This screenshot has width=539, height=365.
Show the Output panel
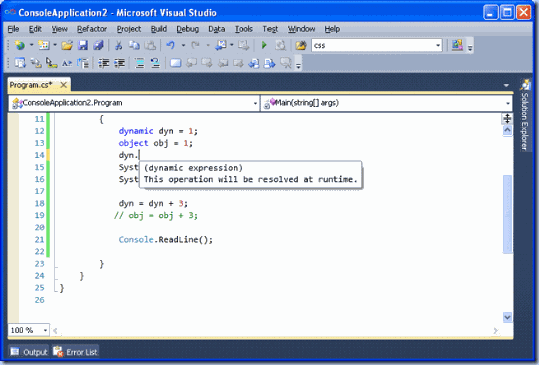[x=29, y=352]
